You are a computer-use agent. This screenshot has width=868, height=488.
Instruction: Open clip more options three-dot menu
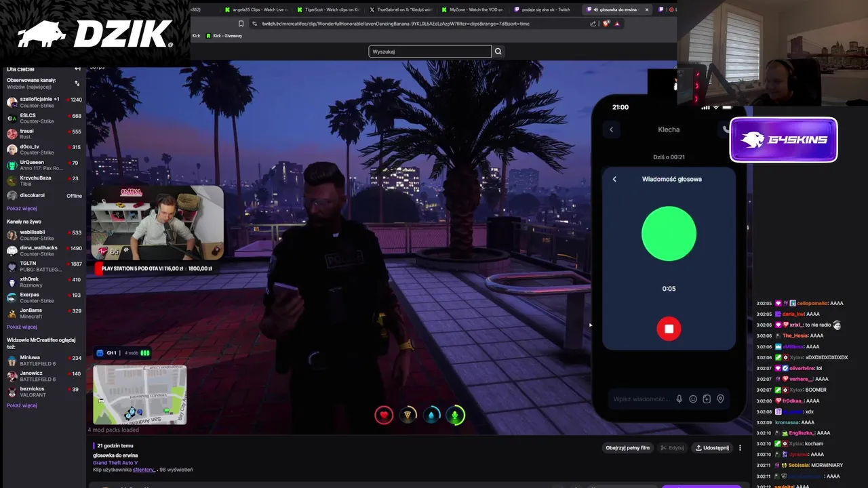click(740, 448)
